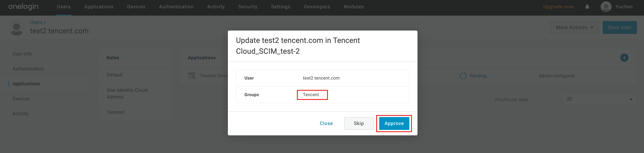This screenshot has width=644, height=153.
Task: Follow the Users breadcrumb link
Action: (x=36, y=22)
